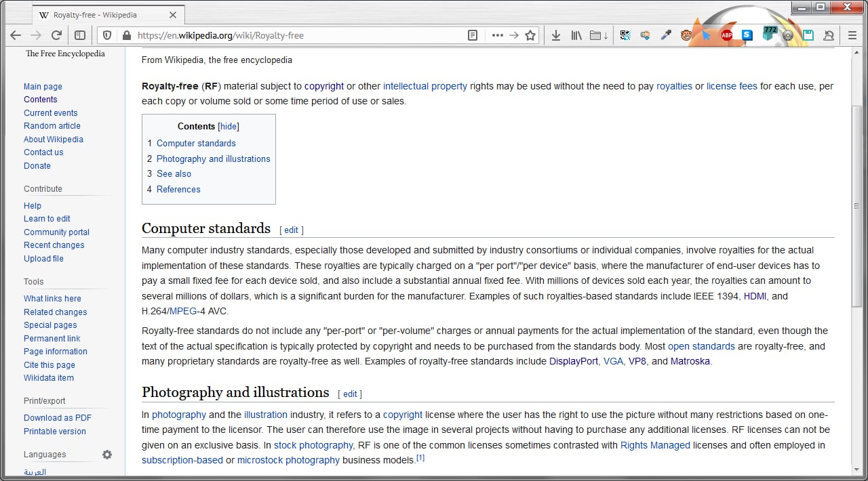Click the vertical page scrollbar
The height and width of the screenshot is (481, 868).
[858, 205]
